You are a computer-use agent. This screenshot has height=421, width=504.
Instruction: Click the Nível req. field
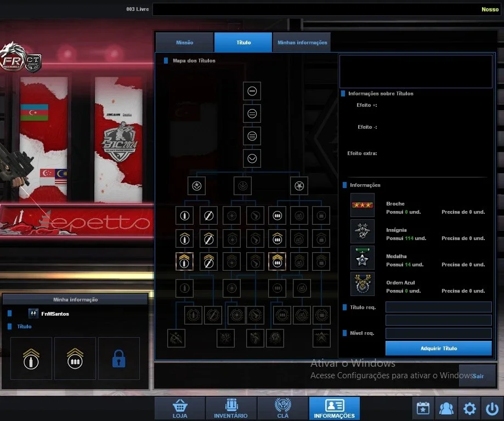(438, 333)
